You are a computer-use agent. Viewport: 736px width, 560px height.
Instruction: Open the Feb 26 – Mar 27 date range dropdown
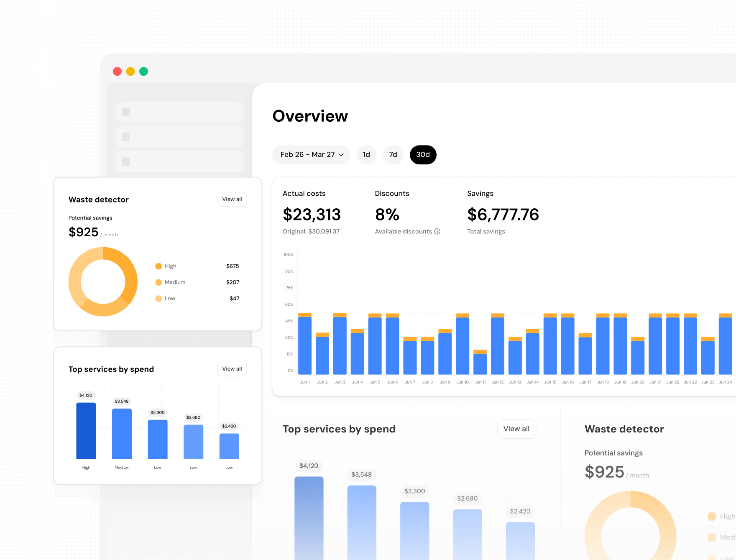pyautogui.click(x=311, y=155)
